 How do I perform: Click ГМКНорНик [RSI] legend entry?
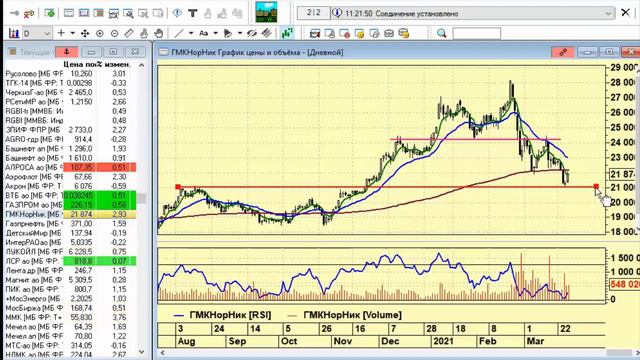[x=222, y=315]
